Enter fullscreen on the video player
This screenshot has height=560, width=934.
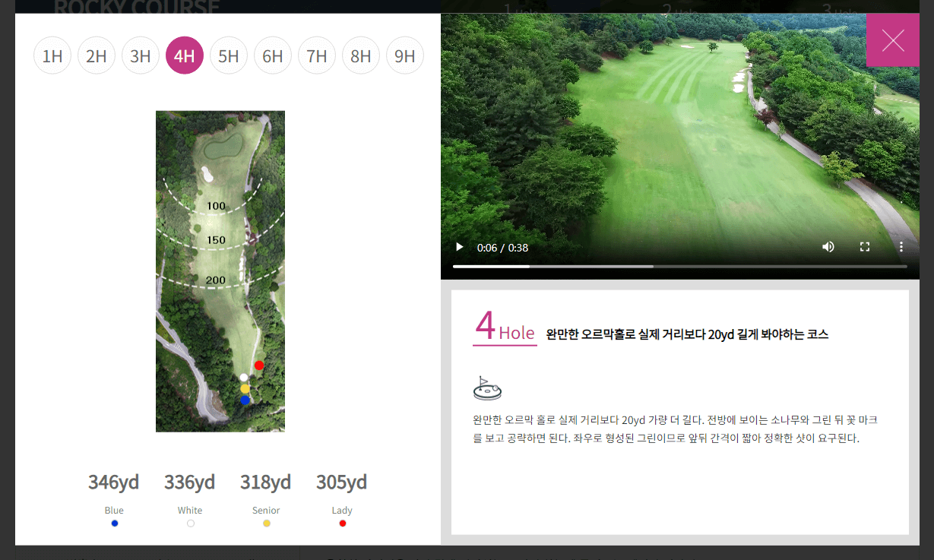865,247
